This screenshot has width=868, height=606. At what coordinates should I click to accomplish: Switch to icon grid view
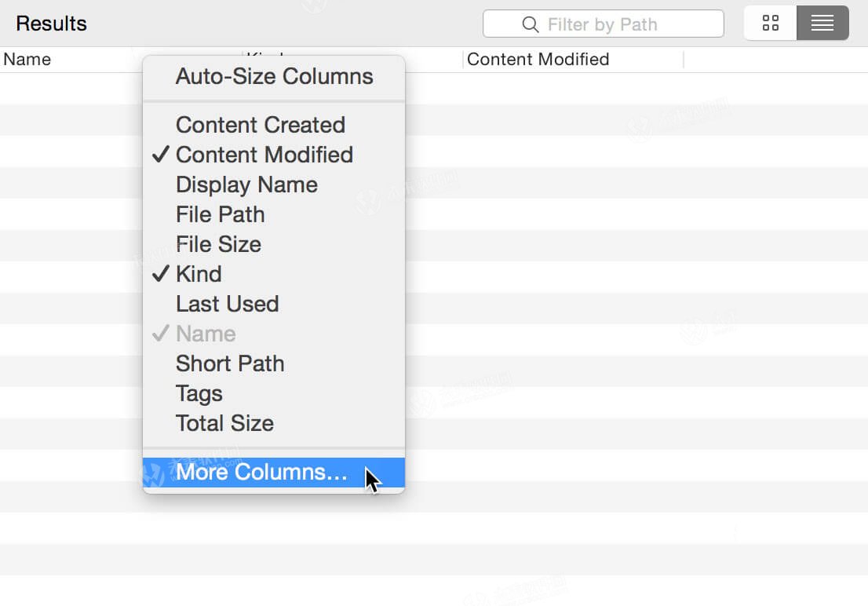point(770,24)
